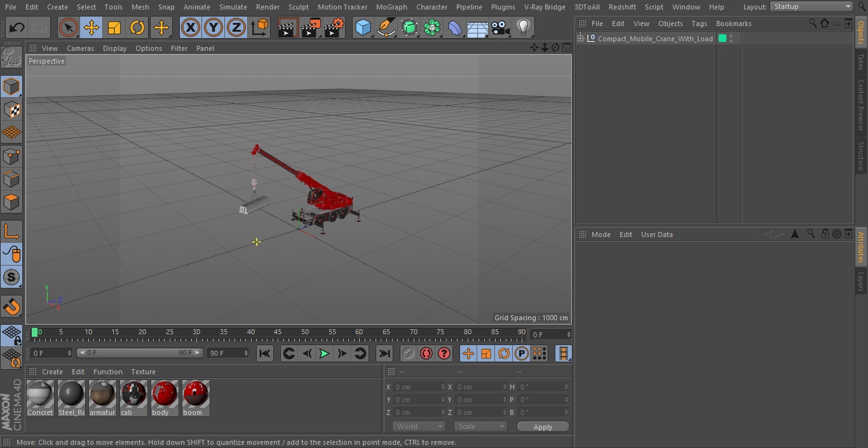Click the Play Forward button
Screen dimensions: 868x448
point(324,353)
